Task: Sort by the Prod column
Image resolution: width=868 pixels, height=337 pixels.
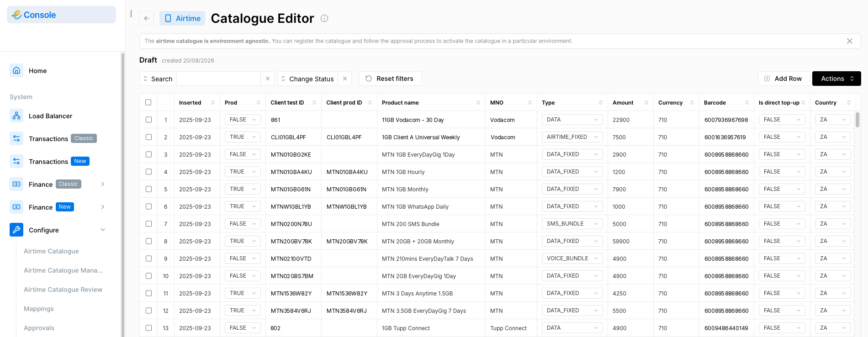Action: tap(259, 103)
